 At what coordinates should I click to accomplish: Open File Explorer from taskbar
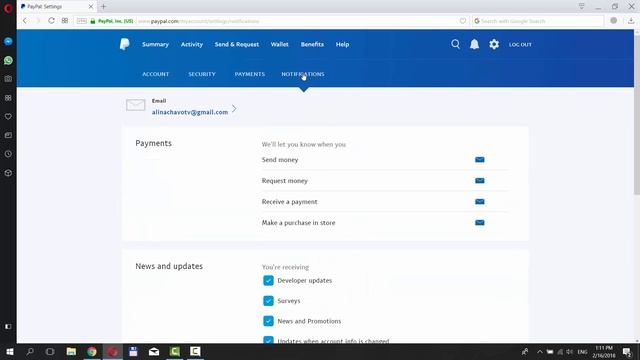tap(71, 352)
